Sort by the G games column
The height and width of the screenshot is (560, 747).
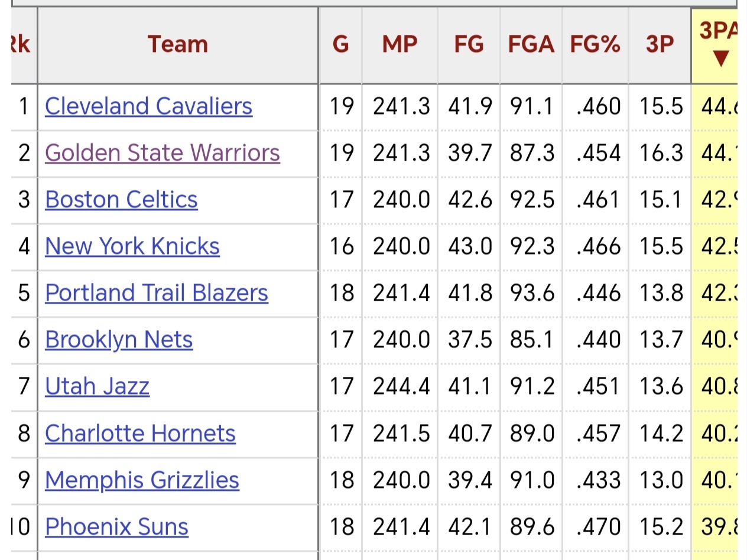click(340, 44)
